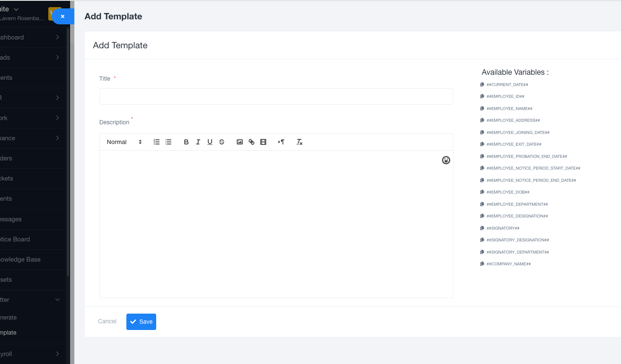
Task: Save the new template
Action: 141,322
